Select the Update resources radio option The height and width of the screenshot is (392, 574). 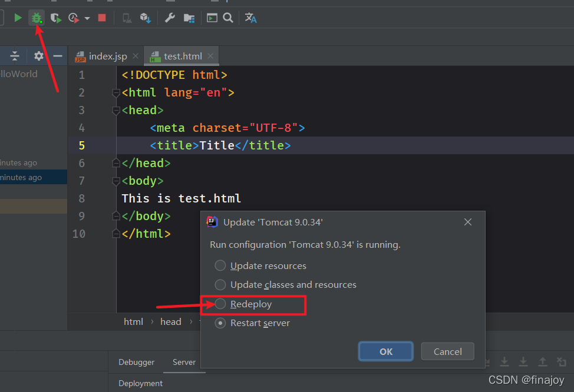click(220, 265)
